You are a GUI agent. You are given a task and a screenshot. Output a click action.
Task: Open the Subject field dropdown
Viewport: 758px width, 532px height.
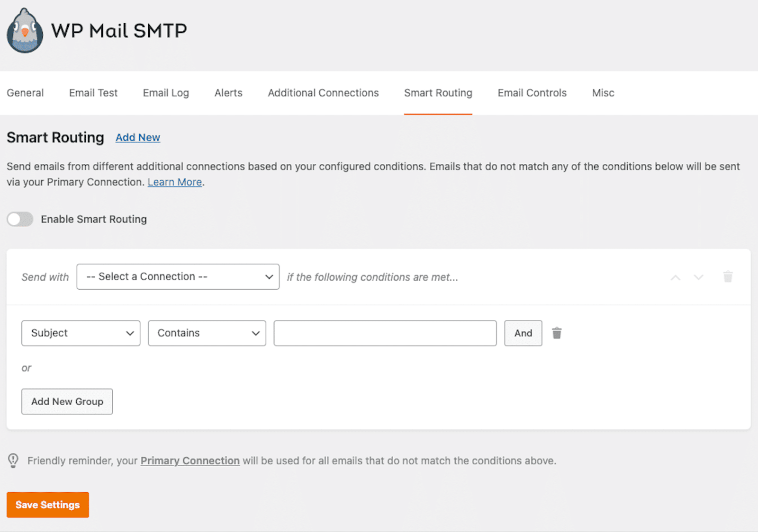coord(81,333)
